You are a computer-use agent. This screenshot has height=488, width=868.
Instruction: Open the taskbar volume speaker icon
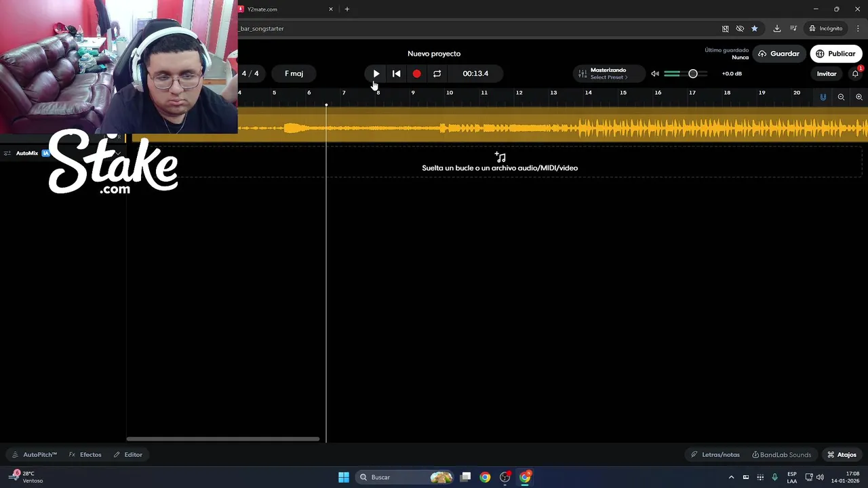820,477
